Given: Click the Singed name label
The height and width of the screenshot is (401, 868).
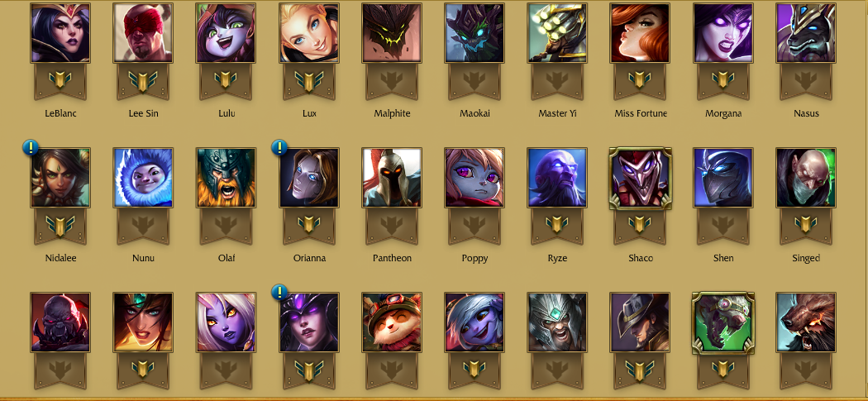Looking at the screenshot, I should [805, 258].
